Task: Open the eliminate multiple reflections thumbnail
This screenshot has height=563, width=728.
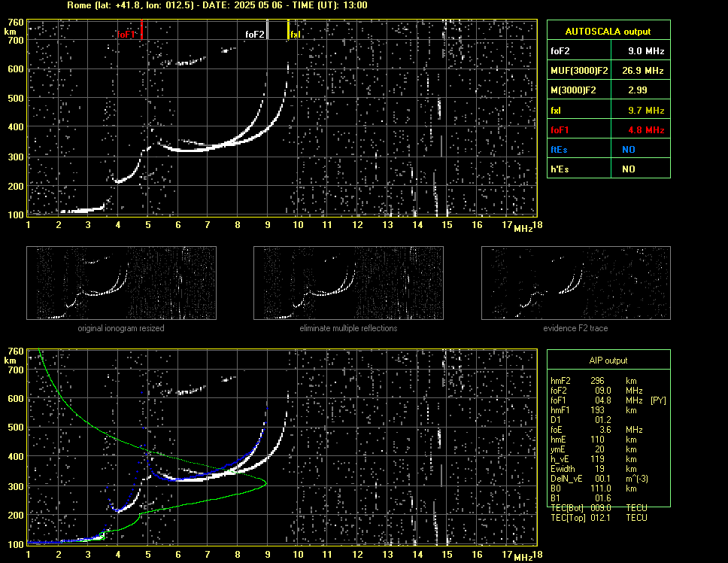Action: pos(348,283)
